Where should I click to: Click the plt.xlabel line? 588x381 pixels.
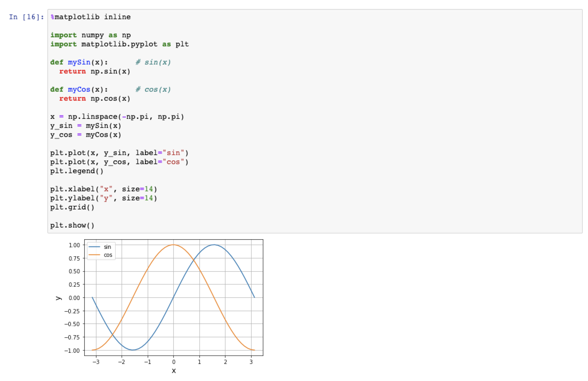point(103,189)
